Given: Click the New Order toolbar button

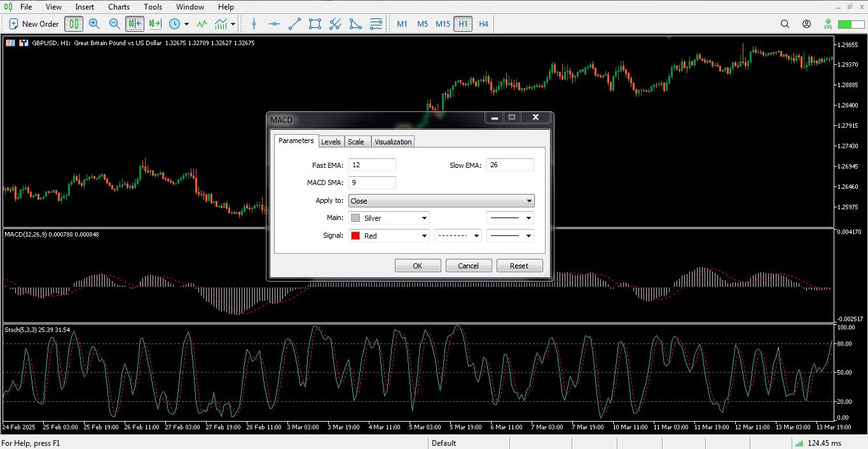Looking at the screenshot, I should coord(34,24).
